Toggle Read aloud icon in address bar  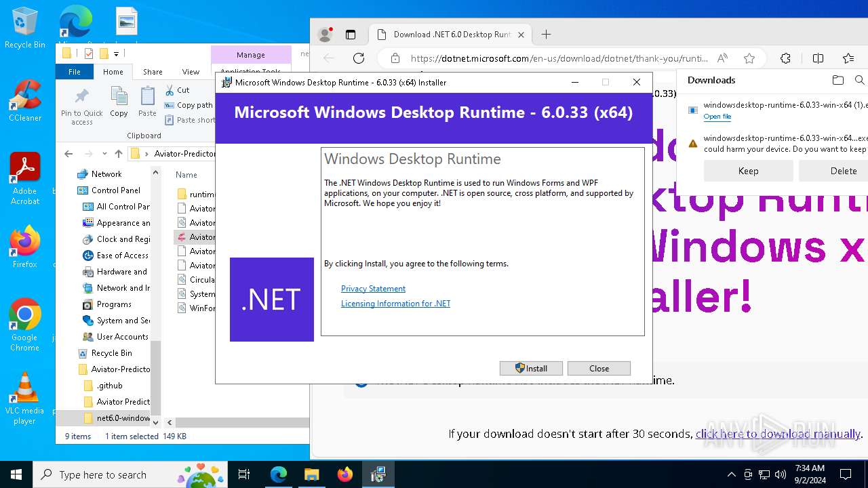723,58
